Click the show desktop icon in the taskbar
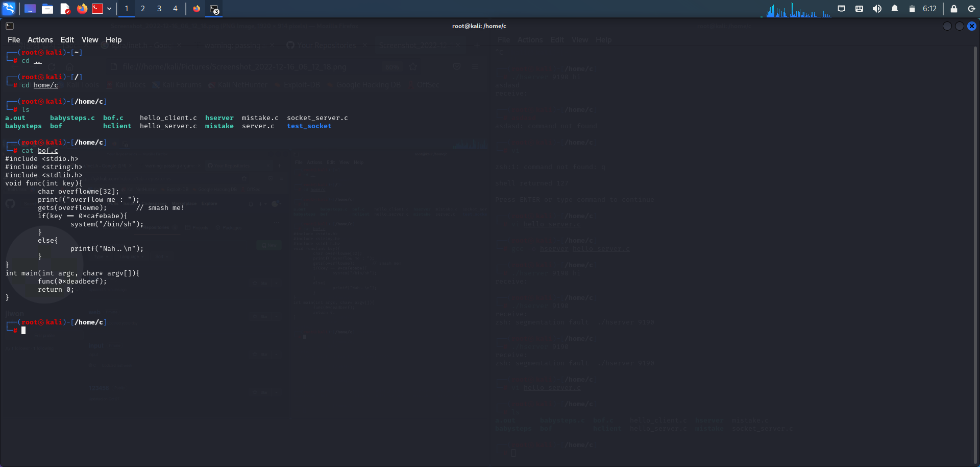Image resolution: width=980 pixels, height=467 pixels. tap(30, 9)
